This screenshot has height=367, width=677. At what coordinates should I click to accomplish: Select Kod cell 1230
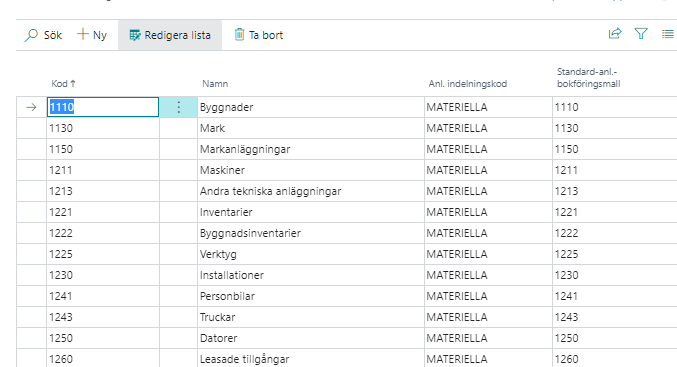point(103,275)
